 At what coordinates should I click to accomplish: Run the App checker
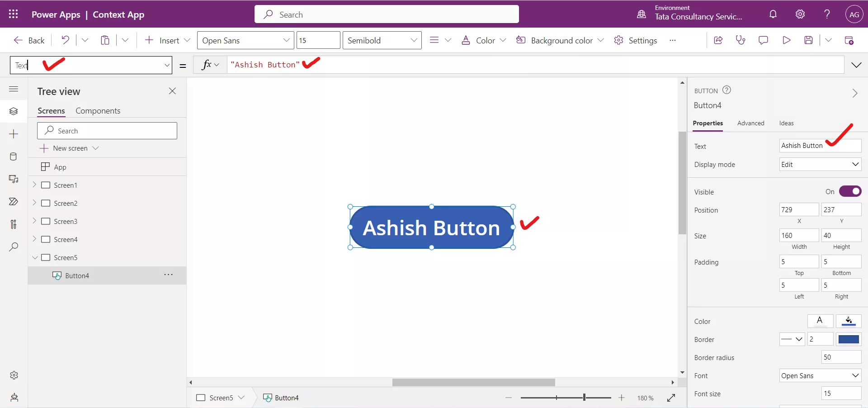point(741,40)
